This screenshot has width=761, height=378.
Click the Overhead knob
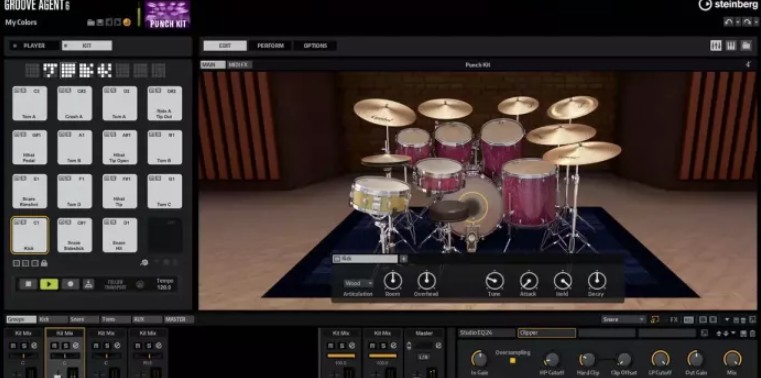point(426,280)
